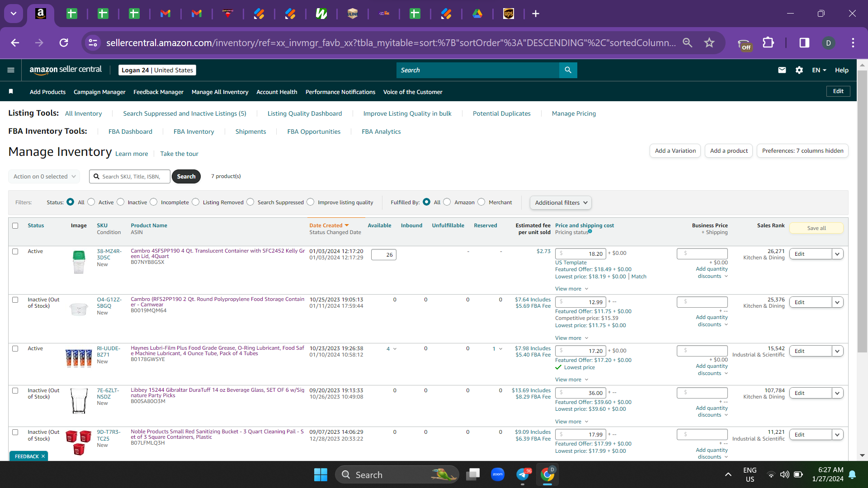The width and height of the screenshot is (868, 488).
Task: Open the Listing Quality Dashboard tab
Action: pos(305,113)
